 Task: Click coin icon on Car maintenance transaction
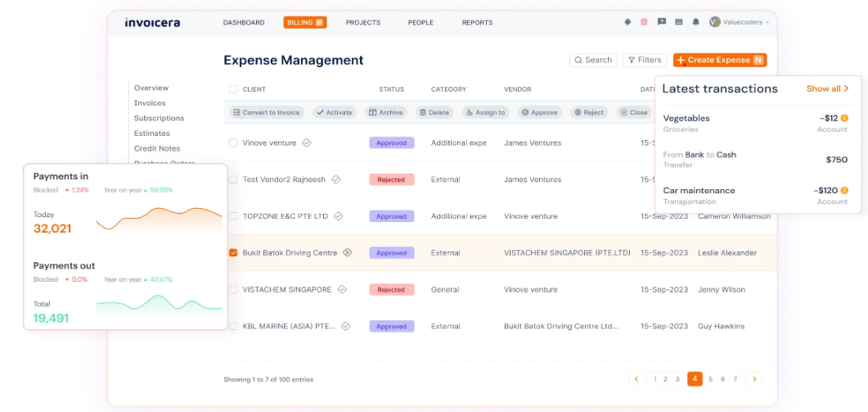844,190
